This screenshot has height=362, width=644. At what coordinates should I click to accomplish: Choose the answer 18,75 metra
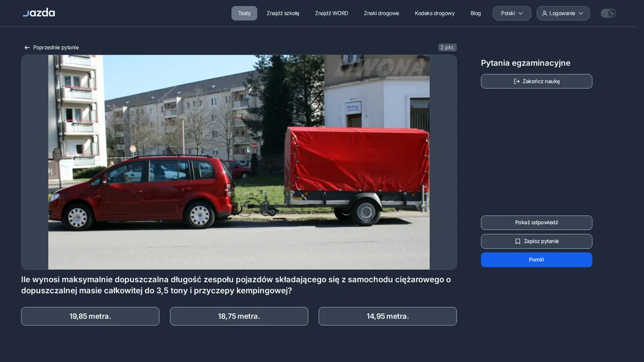[x=239, y=316]
